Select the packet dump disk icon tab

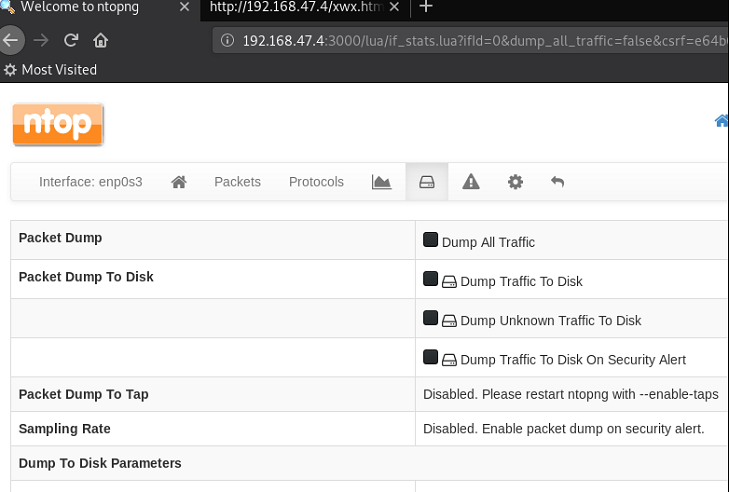(427, 182)
